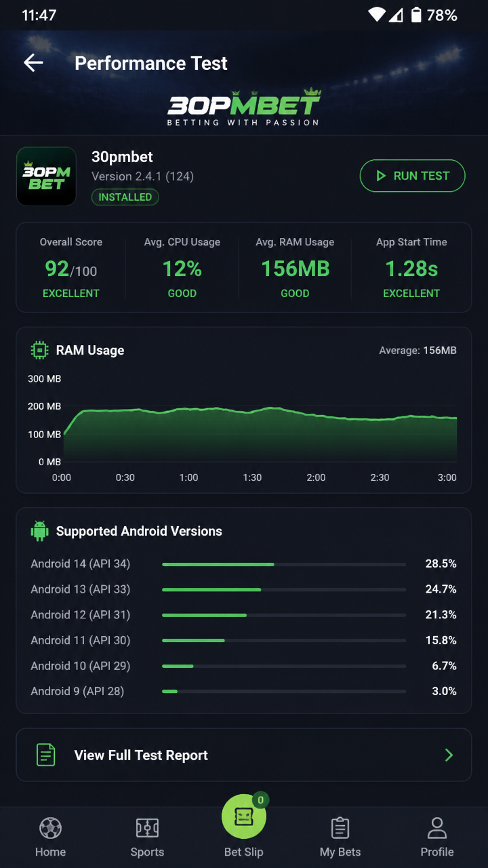Tap the App Start Time 1.28s value
488x868 pixels.
click(x=411, y=269)
